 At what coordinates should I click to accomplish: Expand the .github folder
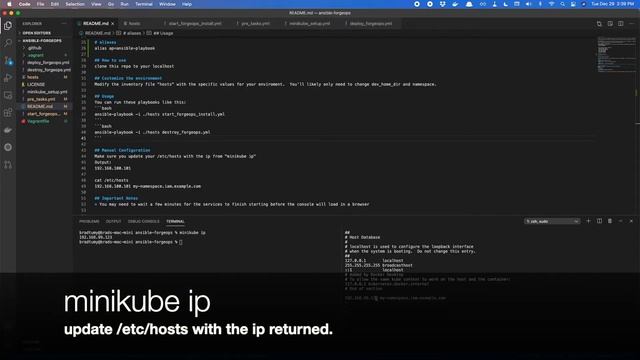click(35, 48)
